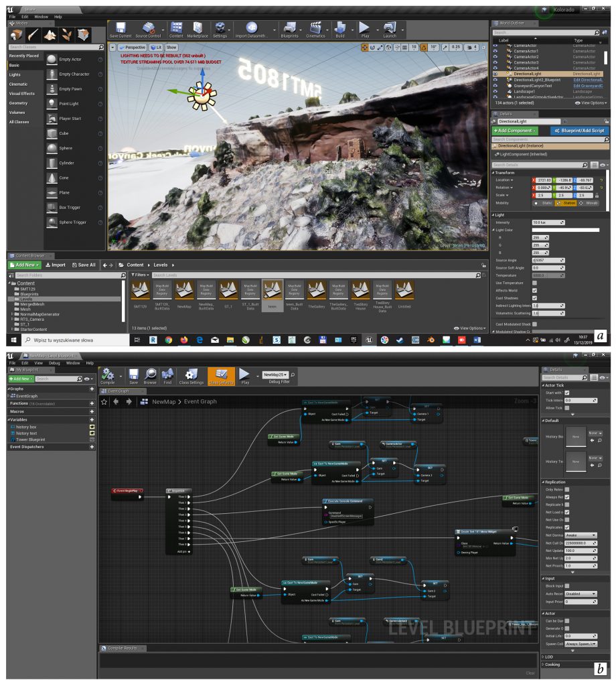Click Import in the Content Browser

[x=56, y=265]
